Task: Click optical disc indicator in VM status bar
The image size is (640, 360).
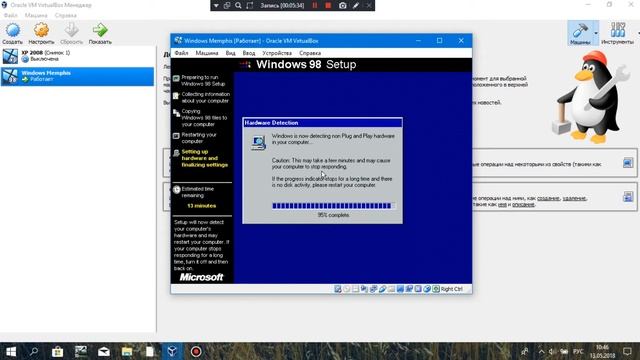Action: pos(347,289)
